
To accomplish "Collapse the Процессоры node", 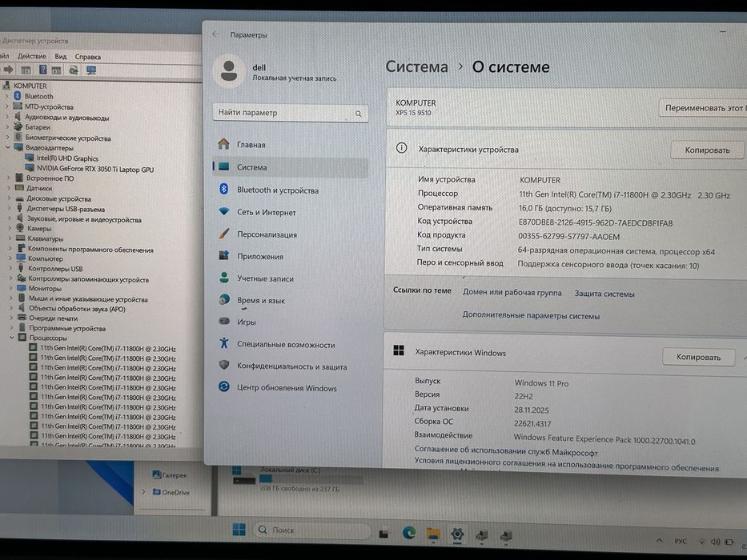I will tap(11, 338).
